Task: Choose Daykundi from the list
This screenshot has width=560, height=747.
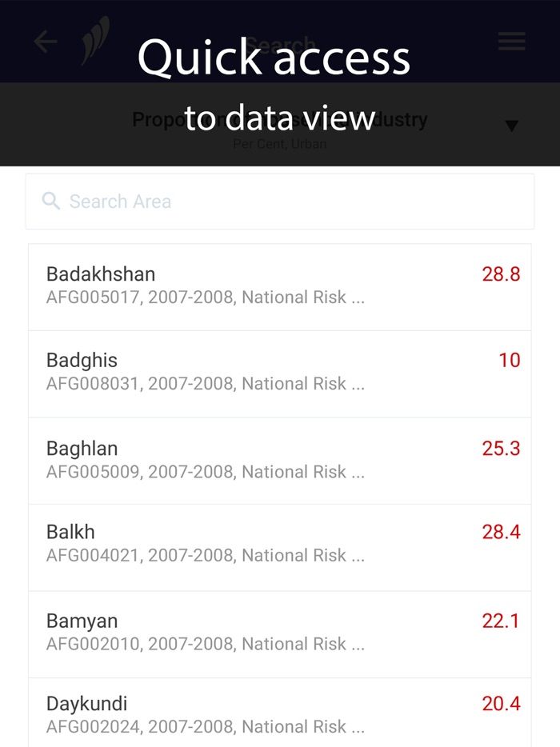Action: 280,713
